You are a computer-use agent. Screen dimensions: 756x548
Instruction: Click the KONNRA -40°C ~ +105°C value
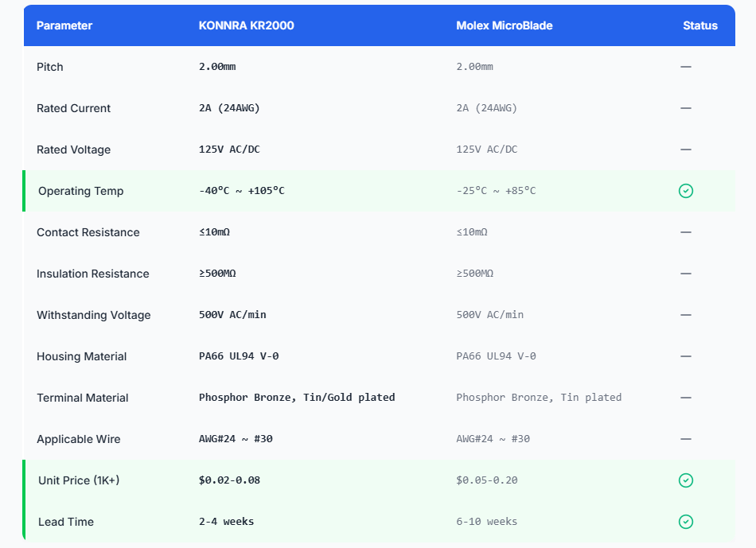[x=241, y=191]
